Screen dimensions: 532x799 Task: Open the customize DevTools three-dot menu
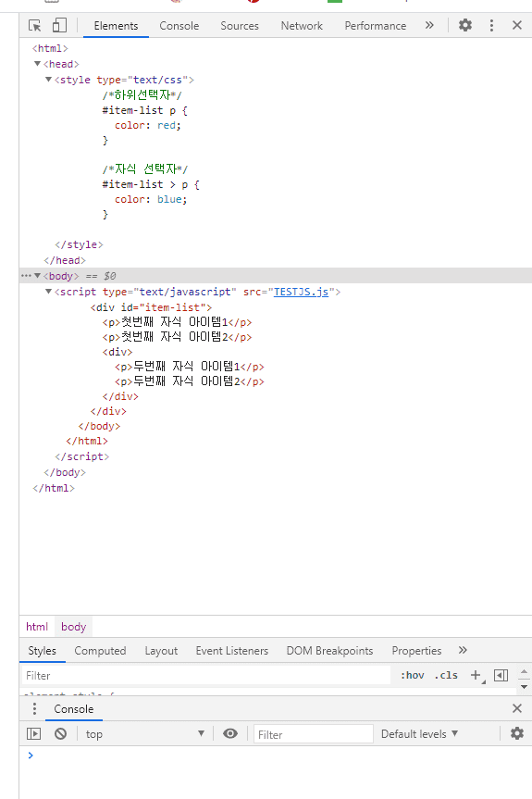tap(491, 26)
